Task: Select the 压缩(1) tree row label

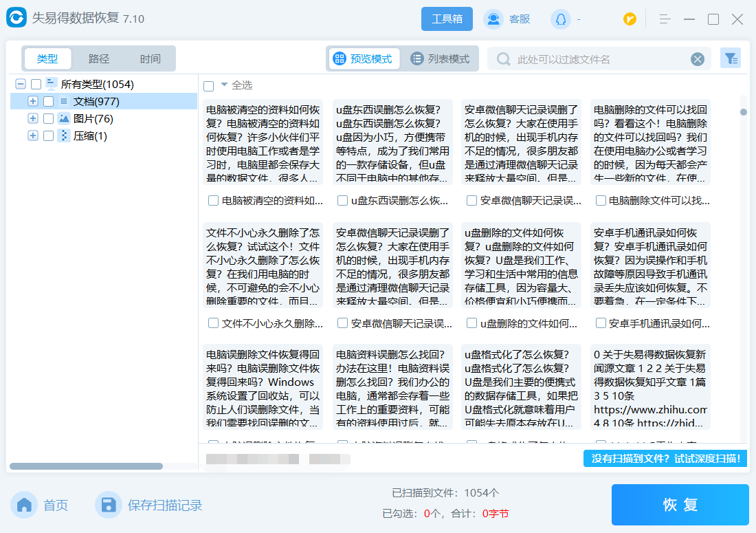Action: pos(90,136)
